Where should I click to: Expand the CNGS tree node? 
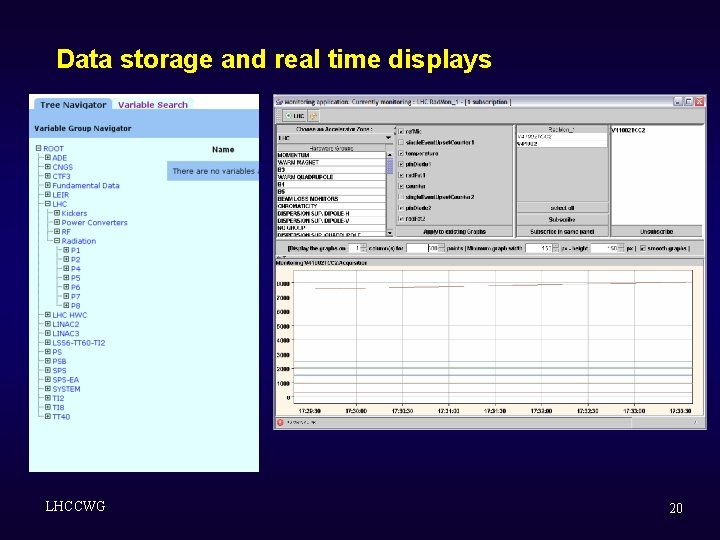[48, 167]
